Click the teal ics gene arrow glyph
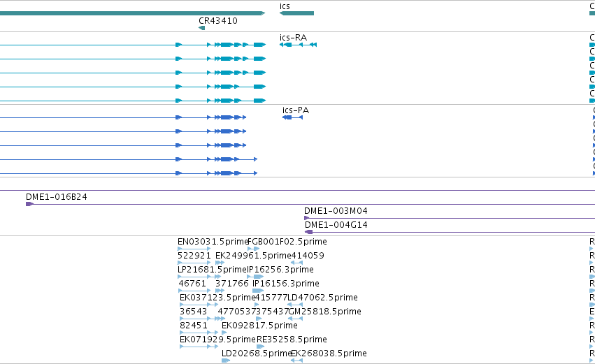 pos(296,13)
